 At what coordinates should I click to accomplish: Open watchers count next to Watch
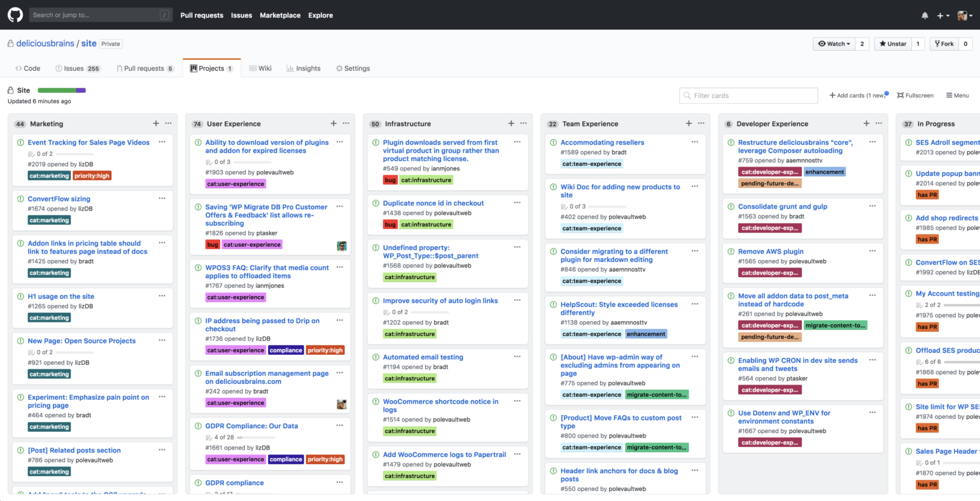[862, 44]
